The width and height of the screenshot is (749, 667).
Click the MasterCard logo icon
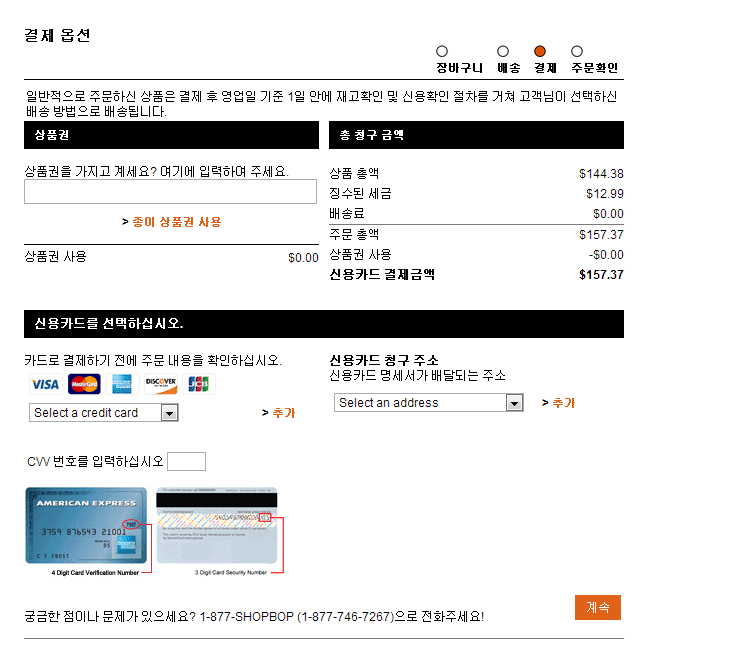click(84, 384)
